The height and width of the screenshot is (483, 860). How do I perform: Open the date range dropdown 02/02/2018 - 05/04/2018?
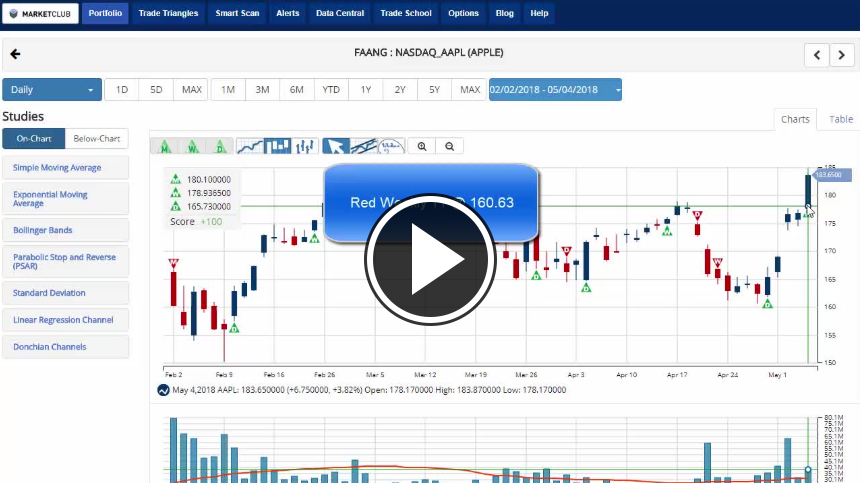point(555,89)
